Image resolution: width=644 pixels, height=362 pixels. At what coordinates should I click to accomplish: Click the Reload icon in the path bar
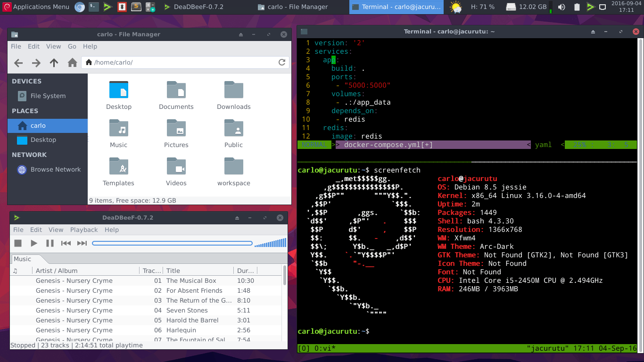[x=282, y=62]
